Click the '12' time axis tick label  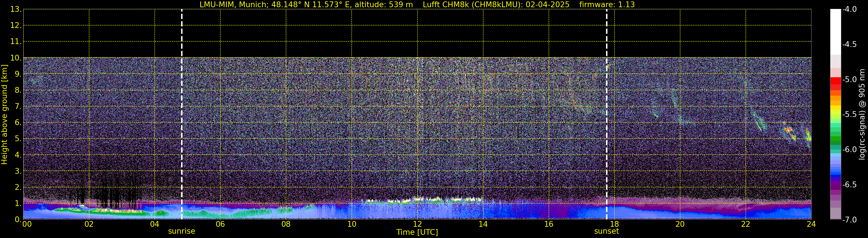click(417, 224)
